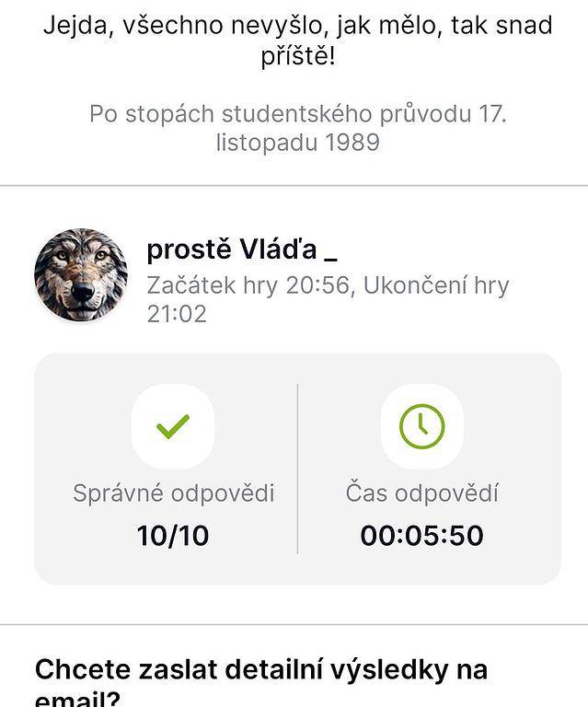This screenshot has height=707, width=588.
Task: Select the username "prostě Vláďa _"
Action: tap(242, 249)
